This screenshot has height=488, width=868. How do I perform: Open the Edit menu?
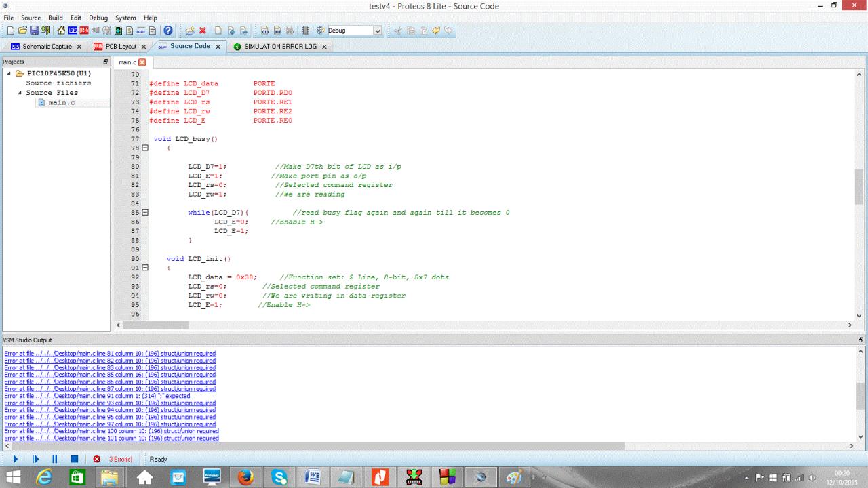[76, 18]
